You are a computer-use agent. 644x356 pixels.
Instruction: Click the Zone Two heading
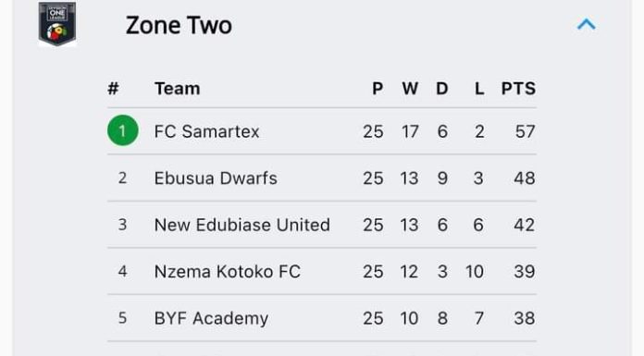(179, 25)
